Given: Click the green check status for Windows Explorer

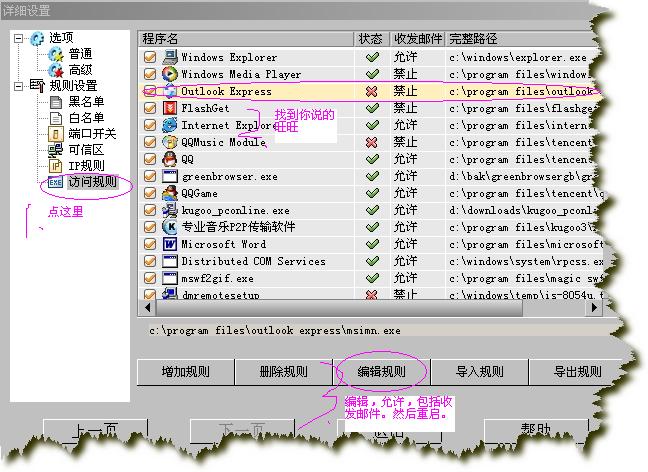Looking at the screenshot, I should pos(372,57).
